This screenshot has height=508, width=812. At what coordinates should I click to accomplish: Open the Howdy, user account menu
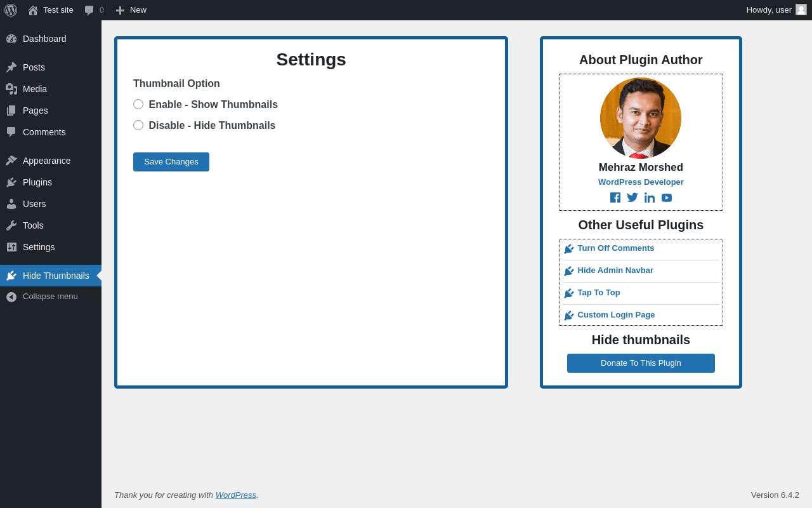click(776, 10)
